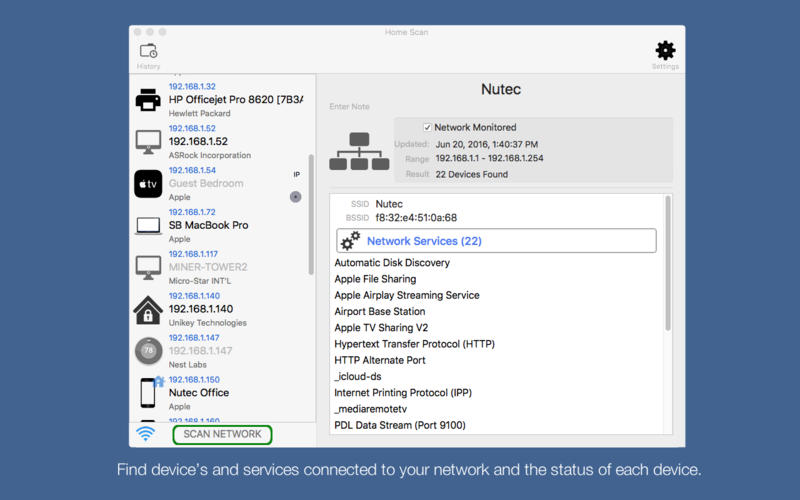
Task: Select the Apple TV icon for Guest Bedroom
Action: coord(148,184)
